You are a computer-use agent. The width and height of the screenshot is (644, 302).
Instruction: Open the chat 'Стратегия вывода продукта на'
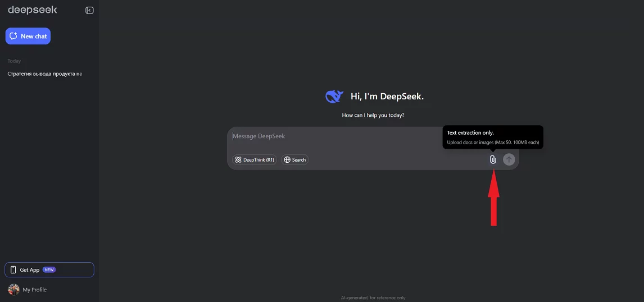tap(45, 74)
